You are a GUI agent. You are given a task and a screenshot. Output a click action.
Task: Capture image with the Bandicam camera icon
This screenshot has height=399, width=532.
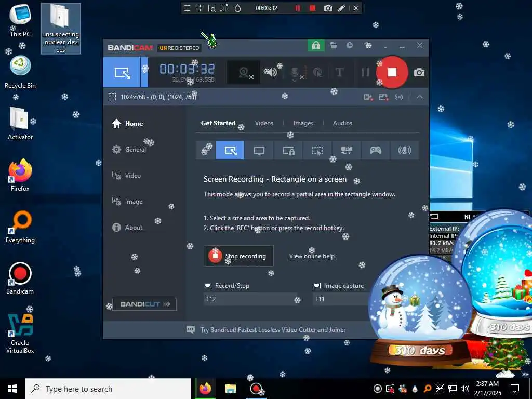coord(419,72)
